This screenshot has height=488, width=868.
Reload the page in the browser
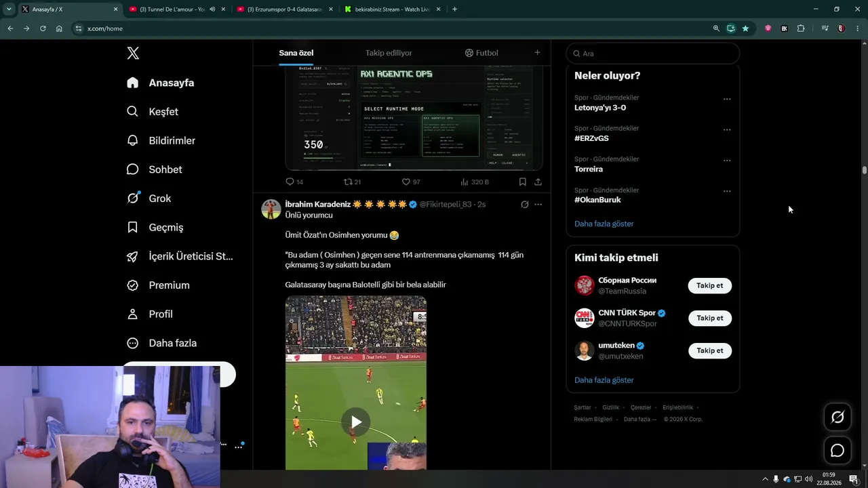pos(43,28)
